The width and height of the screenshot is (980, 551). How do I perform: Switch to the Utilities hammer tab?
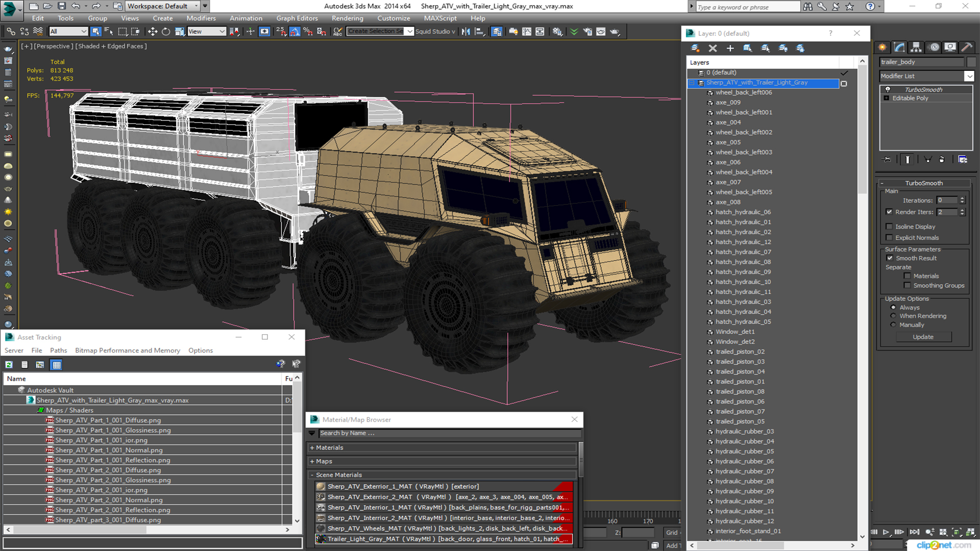click(x=967, y=47)
